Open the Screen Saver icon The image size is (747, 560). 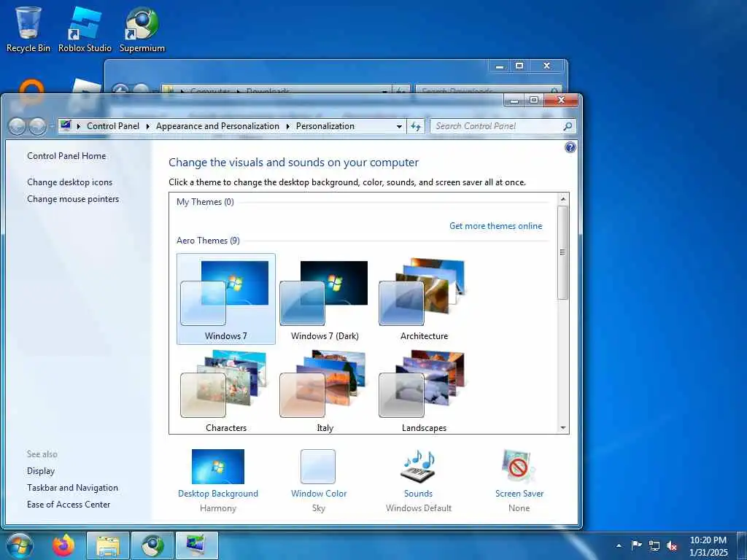519,467
